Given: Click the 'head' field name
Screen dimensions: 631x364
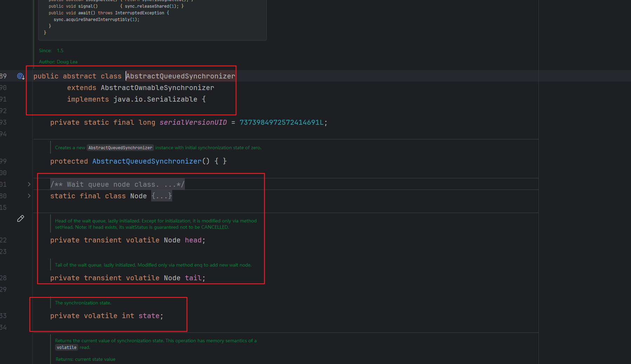Looking at the screenshot, I should click(193, 240).
